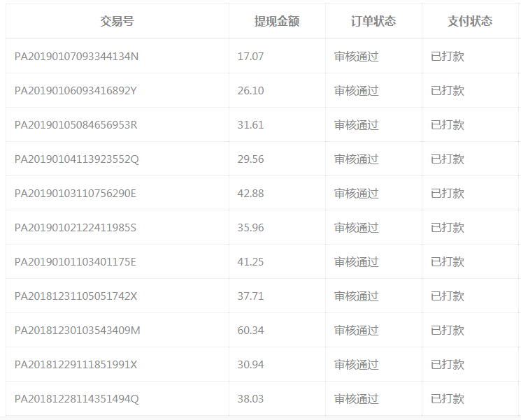Click 已打款 in the 37.71 row
Screen dimensions: 521x420
click(448, 296)
